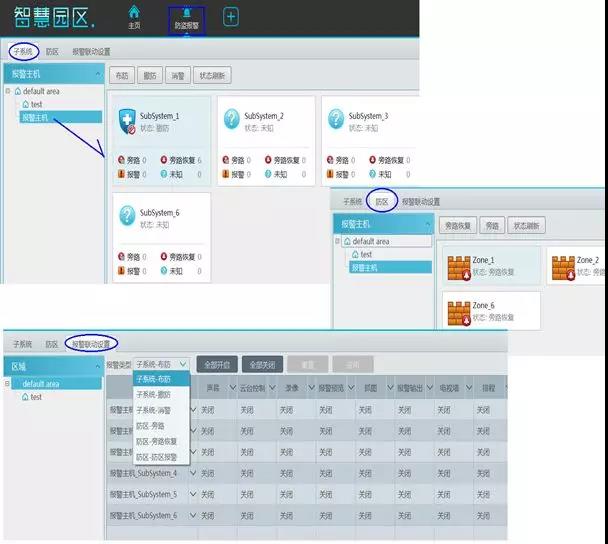Switch to the circled 报警联动设置 tab
The height and width of the screenshot is (544, 608).
click(91, 343)
